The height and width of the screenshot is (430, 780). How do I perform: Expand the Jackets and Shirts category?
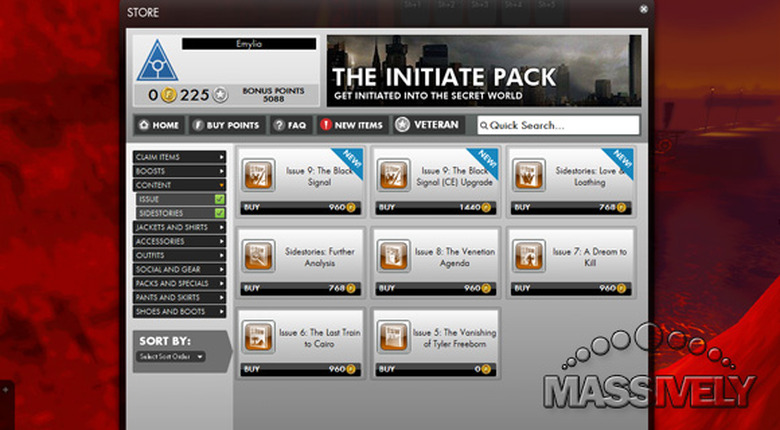[x=180, y=228]
